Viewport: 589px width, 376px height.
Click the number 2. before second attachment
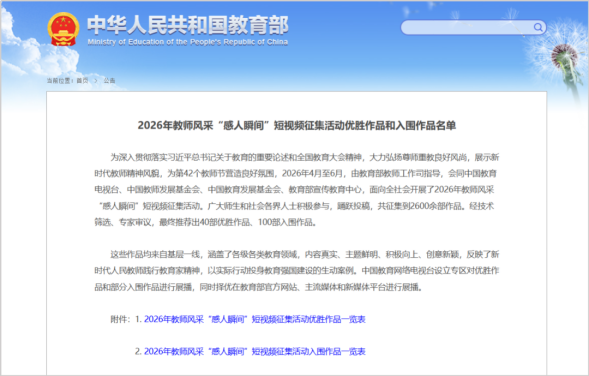tap(138, 352)
